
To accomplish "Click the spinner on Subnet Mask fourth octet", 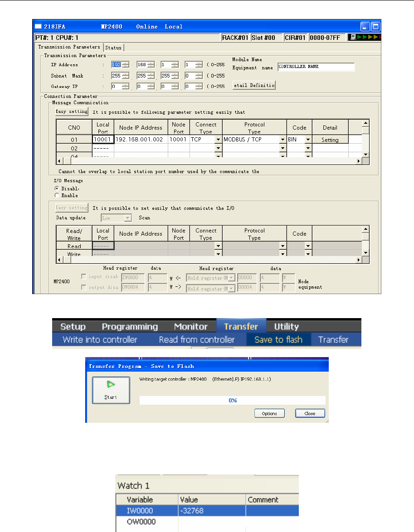I will (x=199, y=76).
